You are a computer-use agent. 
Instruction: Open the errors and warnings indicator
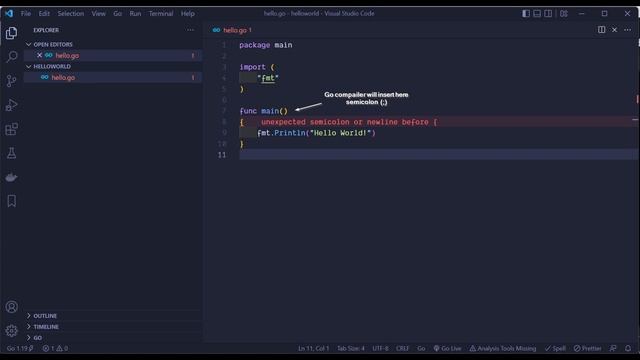[56, 348]
